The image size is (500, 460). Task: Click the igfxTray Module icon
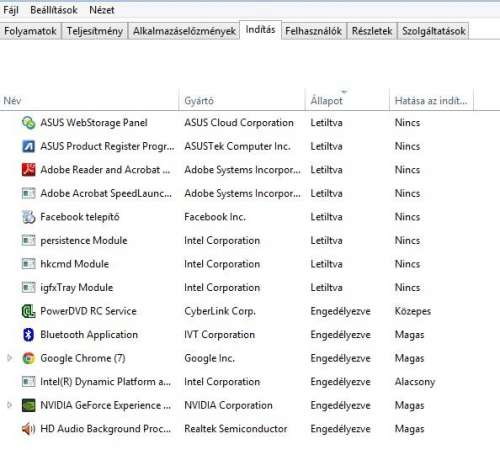click(x=28, y=287)
